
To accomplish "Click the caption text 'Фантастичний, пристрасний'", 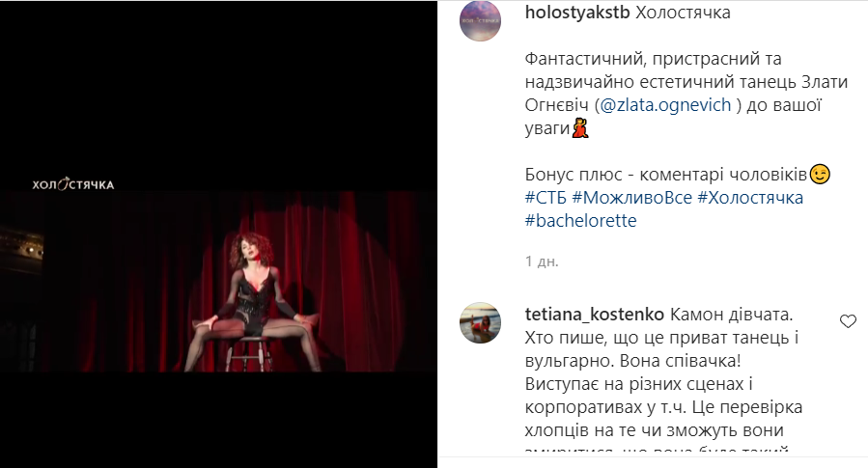I will [x=654, y=59].
